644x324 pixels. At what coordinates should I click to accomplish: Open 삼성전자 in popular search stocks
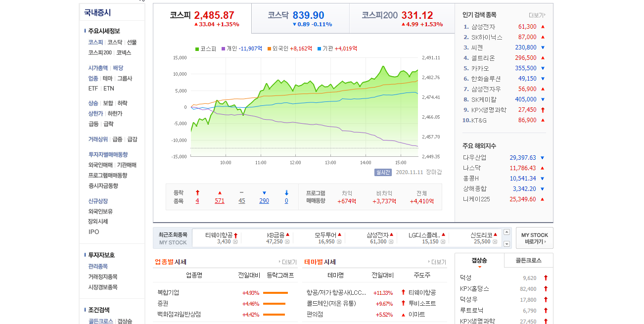[x=483, y=27]
